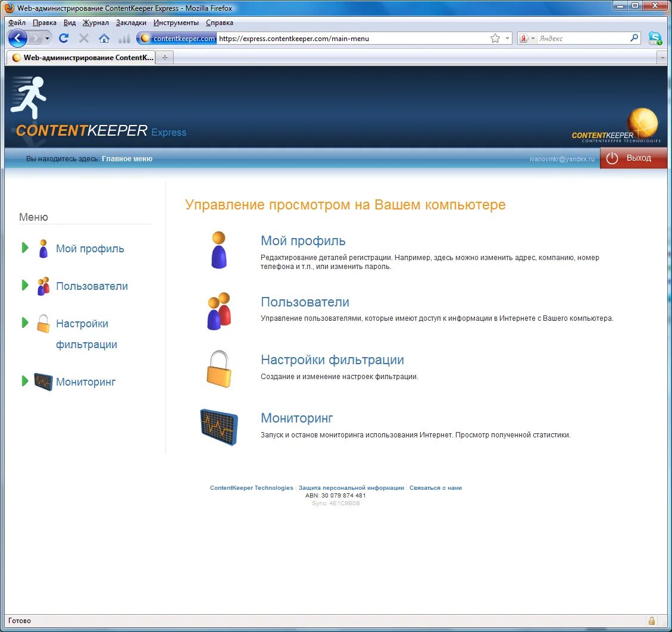Reload the page with the refresh icon

(x=64, y=38)
